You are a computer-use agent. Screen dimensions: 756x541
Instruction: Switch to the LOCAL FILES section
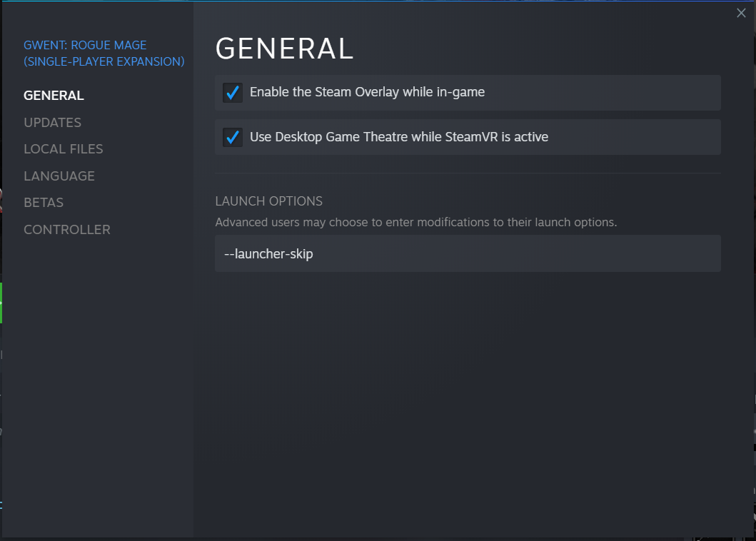[x=63, y=149]
